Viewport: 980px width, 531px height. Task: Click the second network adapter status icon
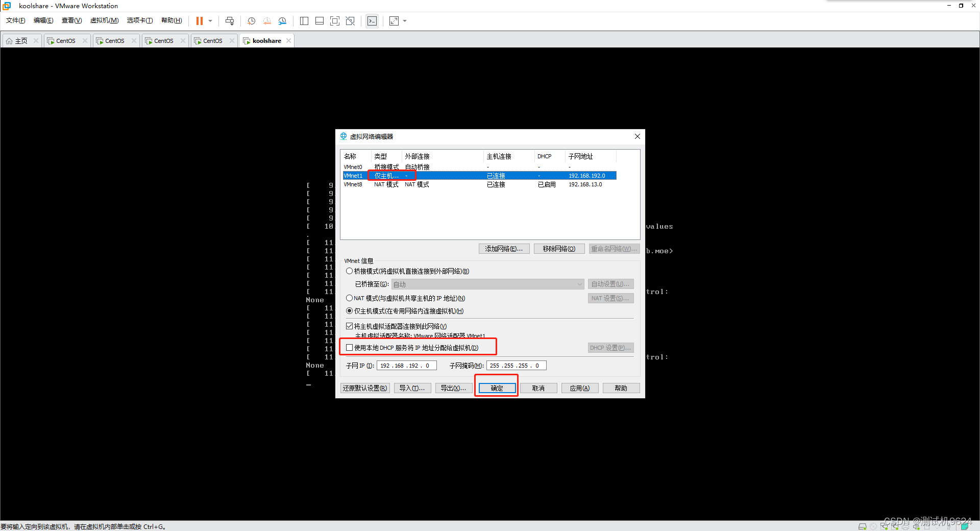(895, 526)
